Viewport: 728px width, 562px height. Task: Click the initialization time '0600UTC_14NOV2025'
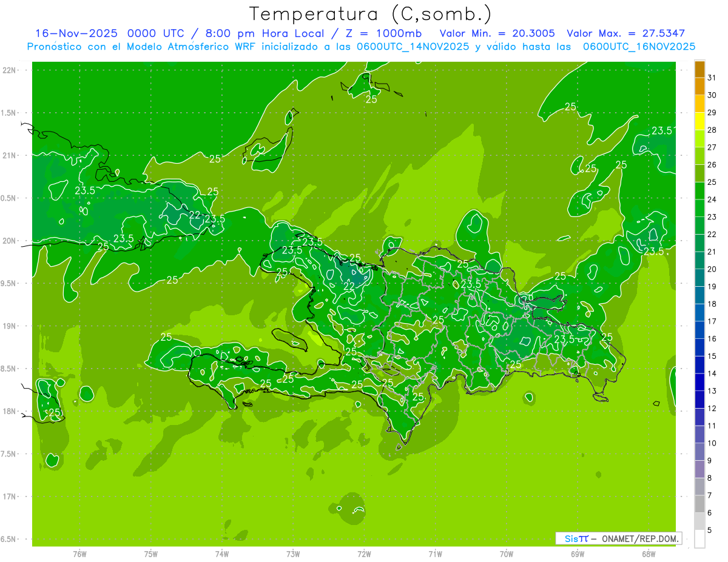[410, 47]
